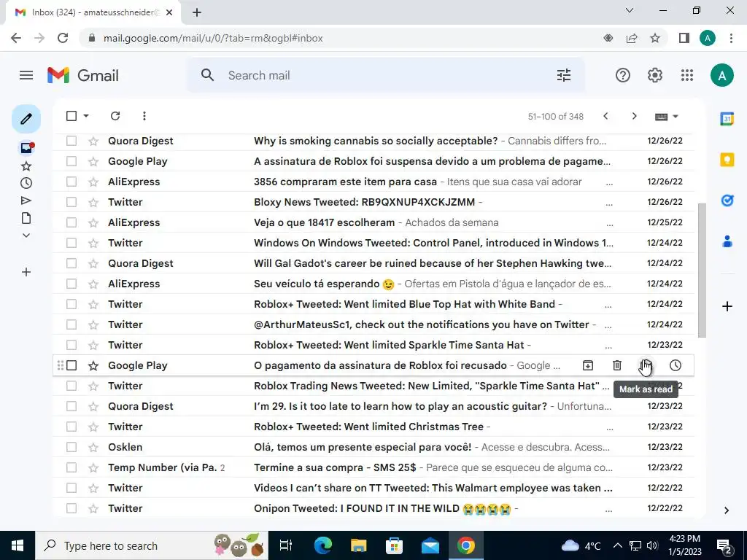
Task: Open File Explorer from the taskbar
Action: 358,545
